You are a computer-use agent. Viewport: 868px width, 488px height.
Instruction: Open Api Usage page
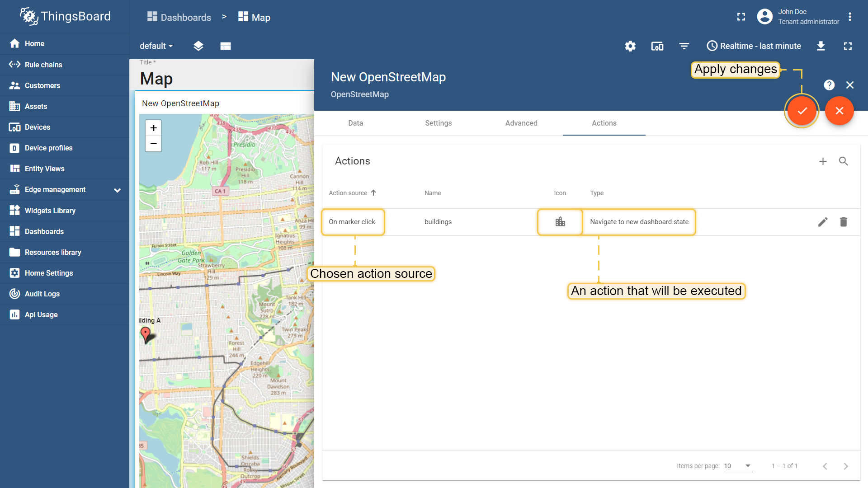point(64,314)
